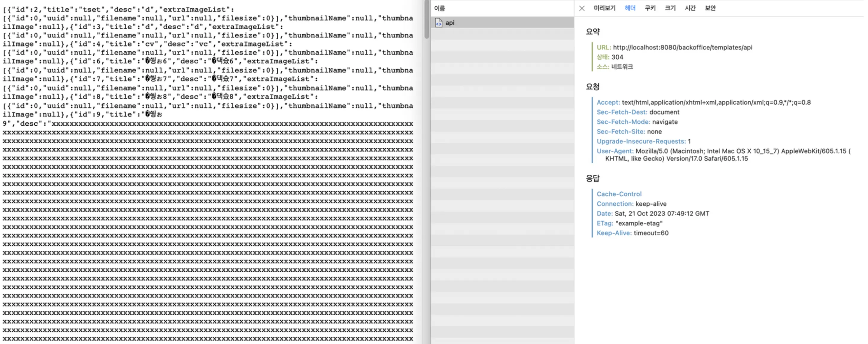Select the Accept request header label
The image size is (868, 344).
pos(608,103)
